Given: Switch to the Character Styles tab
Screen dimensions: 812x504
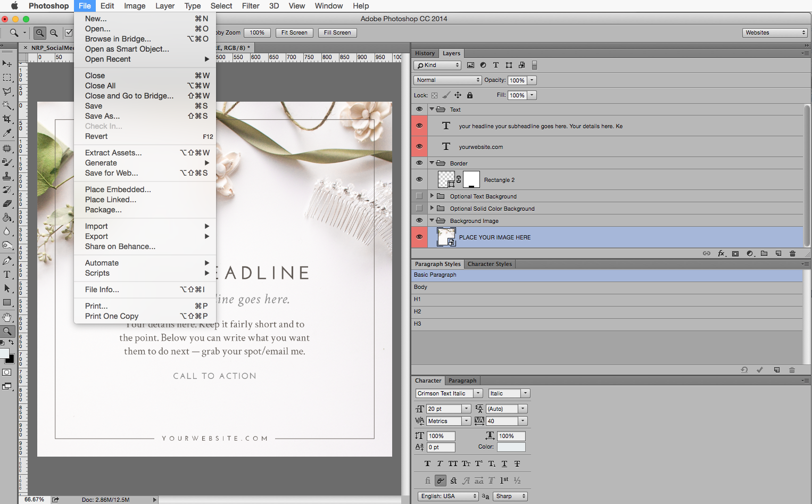Looking at the screenshot, I should click(489, 264).
